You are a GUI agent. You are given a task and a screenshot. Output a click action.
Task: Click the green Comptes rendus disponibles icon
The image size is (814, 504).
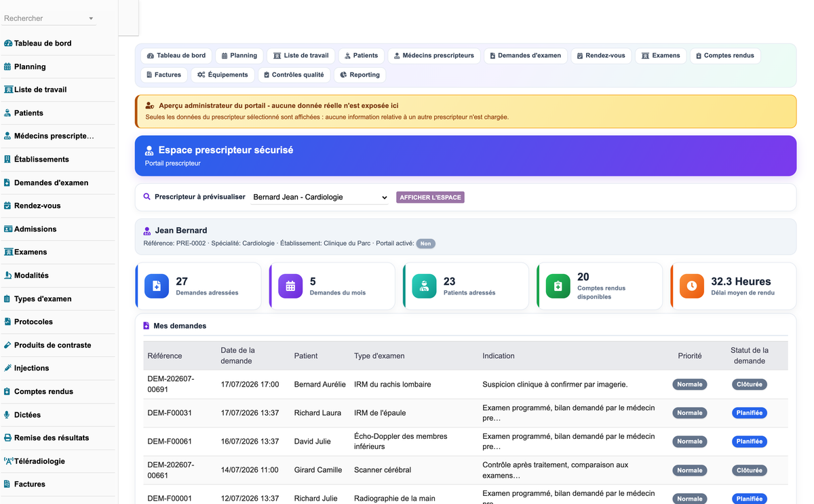coord(558,286)
